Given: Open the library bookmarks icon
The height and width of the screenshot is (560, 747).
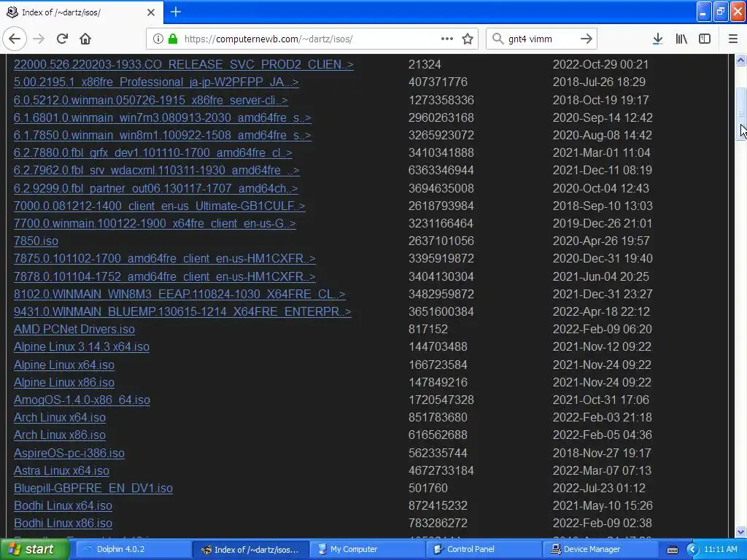Looking at the screenshot, I should tap(681, 39).
